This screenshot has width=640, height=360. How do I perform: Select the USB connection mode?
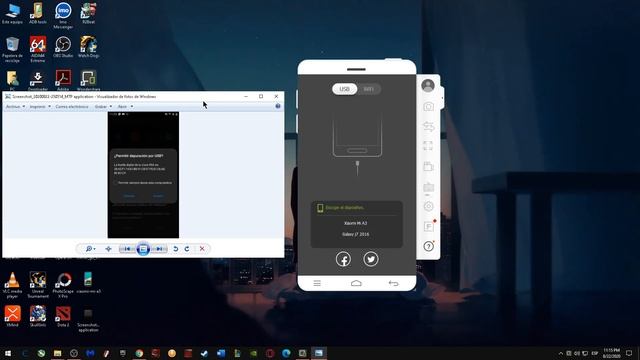pyautogui.click(x=344, y=89)
